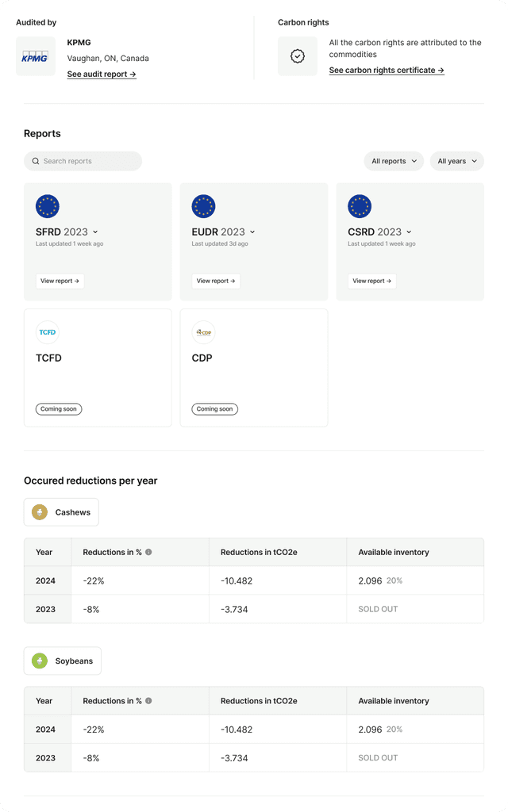508x812 pixels.
Task: Click the TCFD logo icon
Action: pyautogui.click(x=47, y=332)
